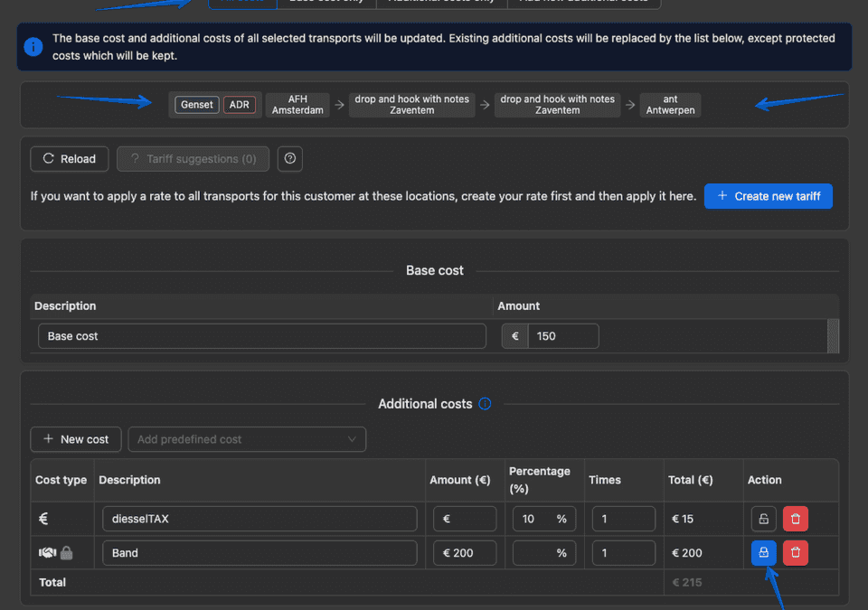Click the Cost type column header

click(61, 480)
